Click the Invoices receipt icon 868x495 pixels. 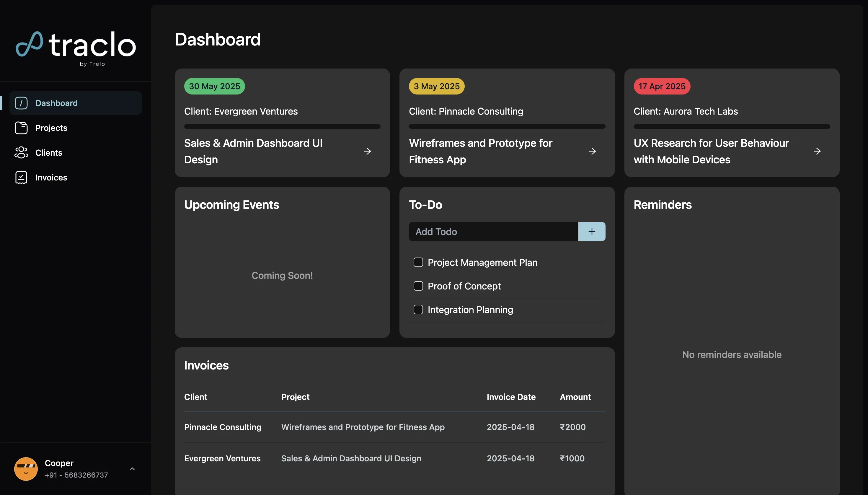coord(21,178)
